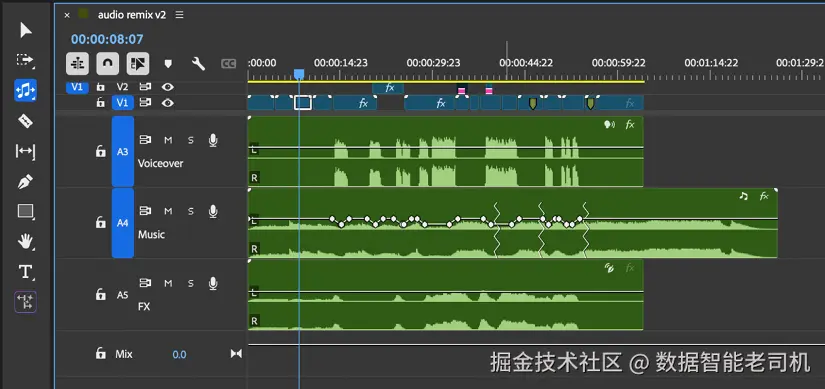Lock the Mix track
Image resolution: width=825 pixels, height=389 pixels.
point(100,353)
